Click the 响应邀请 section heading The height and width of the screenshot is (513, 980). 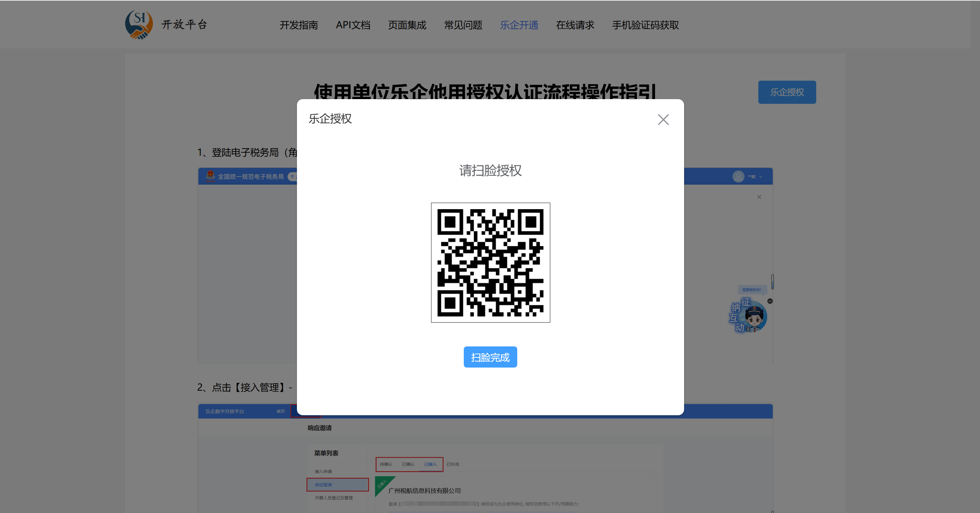(319, 428)
